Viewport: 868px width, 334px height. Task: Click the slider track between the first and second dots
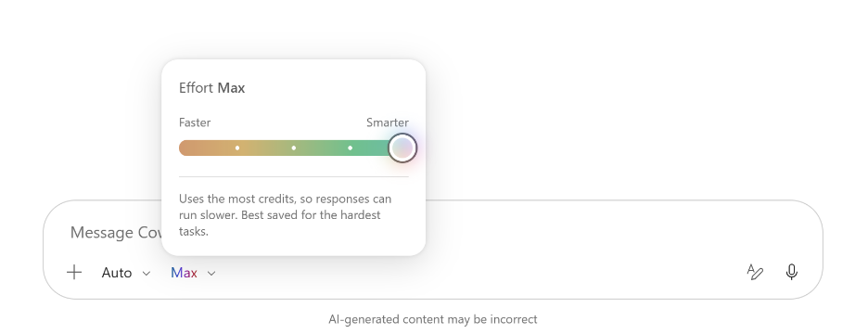click(266, 148)
